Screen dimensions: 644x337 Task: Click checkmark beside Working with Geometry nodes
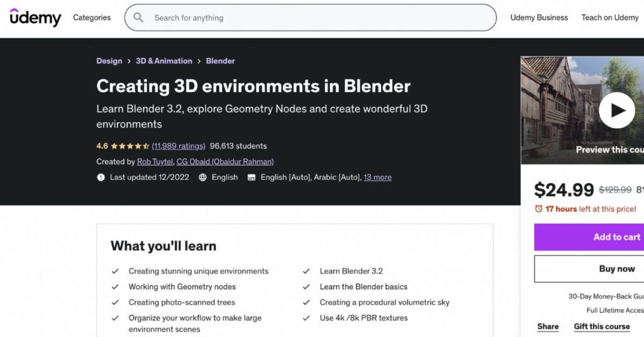pyautogui.click(x=115, y=287)
